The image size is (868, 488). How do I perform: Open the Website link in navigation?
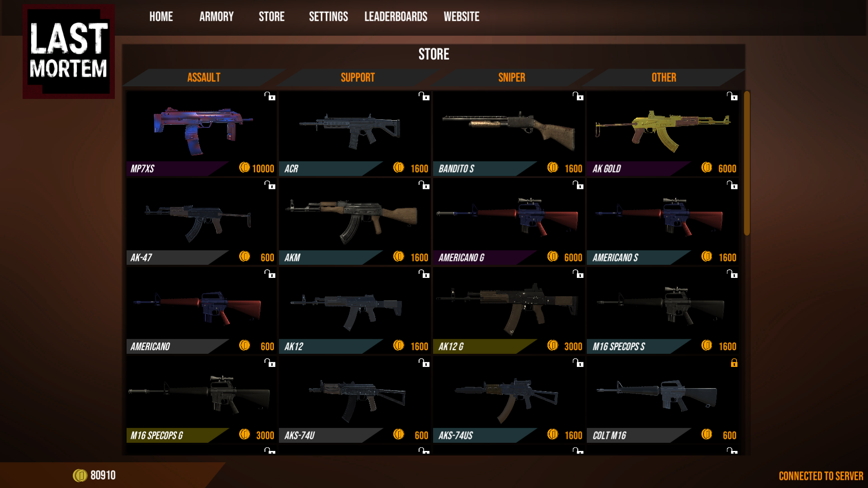click(x=462, y=17)
